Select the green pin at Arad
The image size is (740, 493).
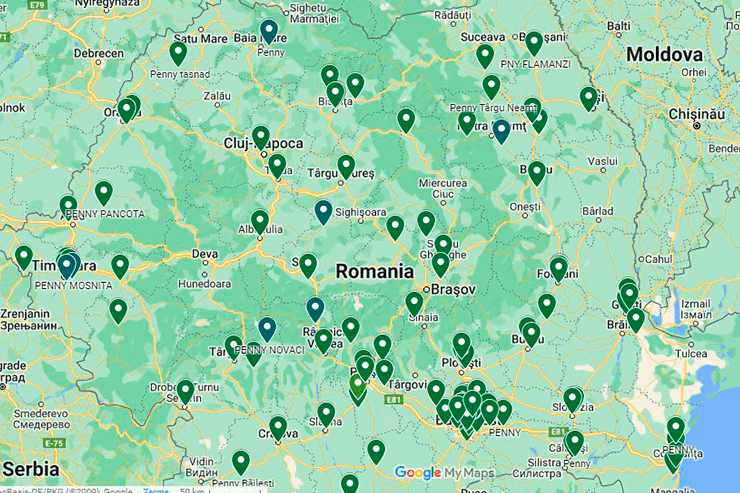68,208
